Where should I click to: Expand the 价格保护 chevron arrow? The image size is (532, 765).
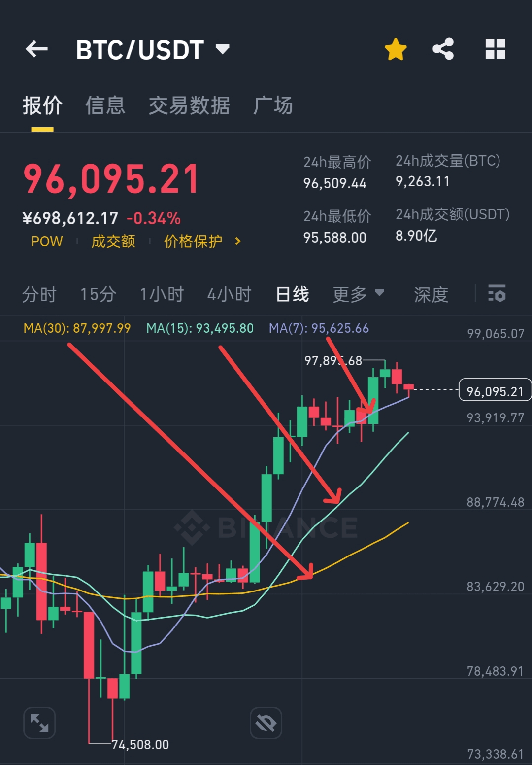pos(238,242)
